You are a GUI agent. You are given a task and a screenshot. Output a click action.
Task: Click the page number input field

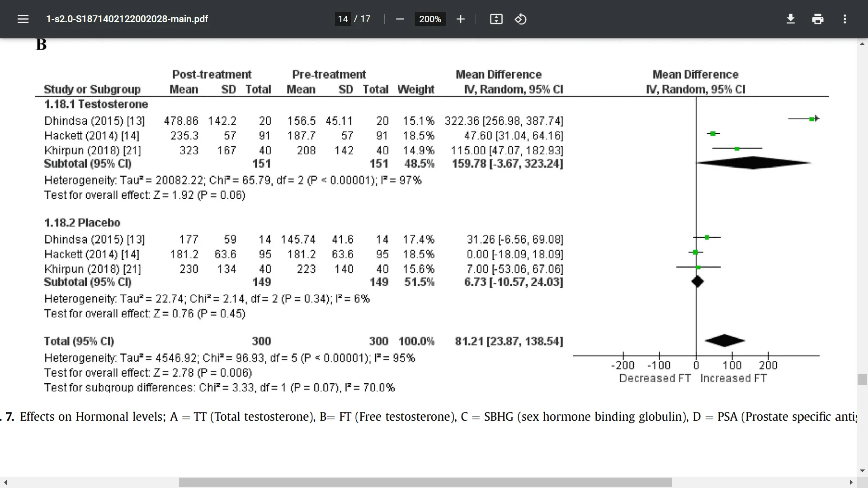click(343, 19)
